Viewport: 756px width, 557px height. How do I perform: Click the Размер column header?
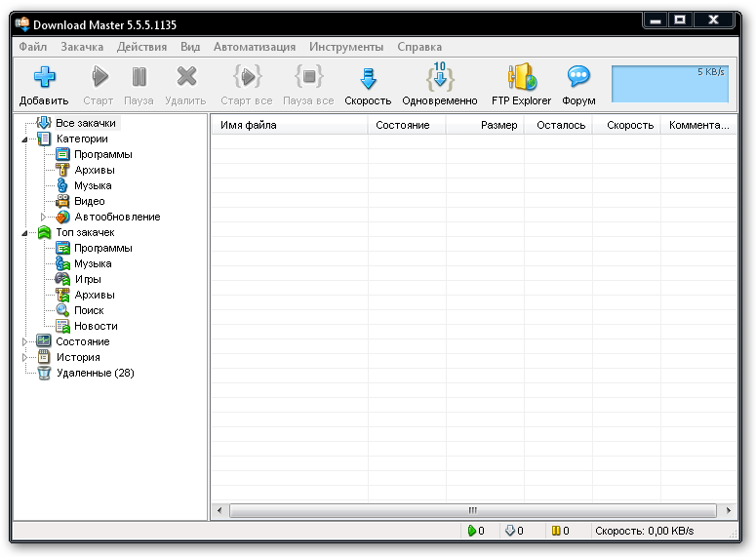485,125
